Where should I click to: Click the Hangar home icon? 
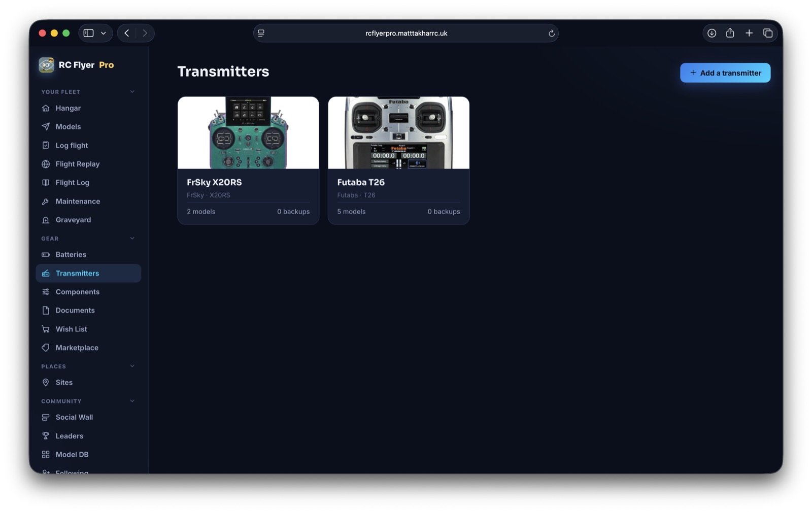(x=46, y=108)
